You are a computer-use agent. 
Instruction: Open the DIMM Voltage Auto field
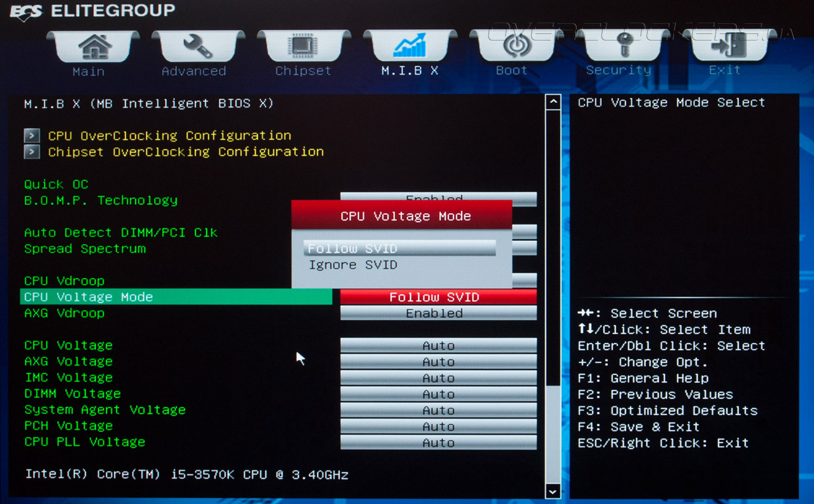coord(438,394)
